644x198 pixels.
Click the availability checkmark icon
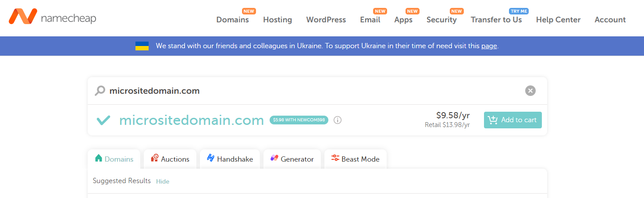103,120
